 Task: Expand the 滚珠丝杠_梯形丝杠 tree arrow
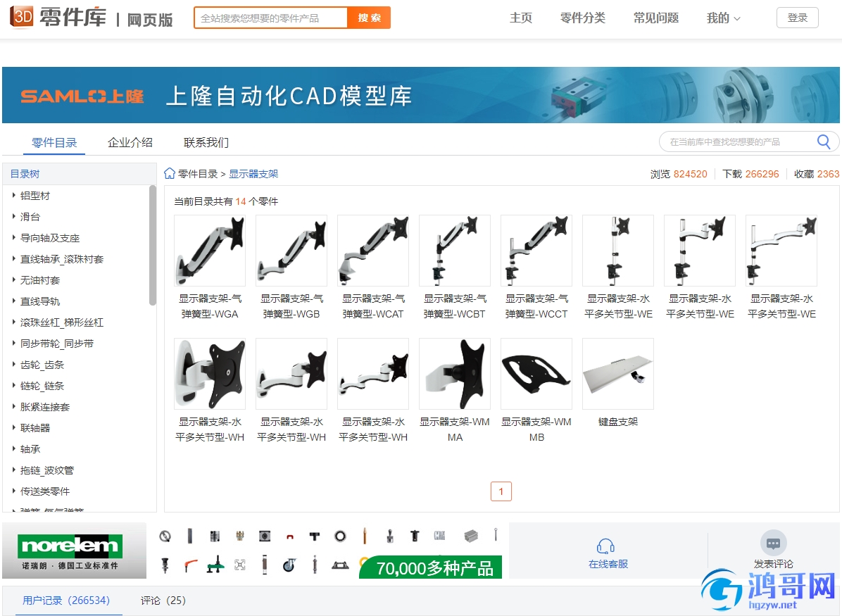coord(13,322)
